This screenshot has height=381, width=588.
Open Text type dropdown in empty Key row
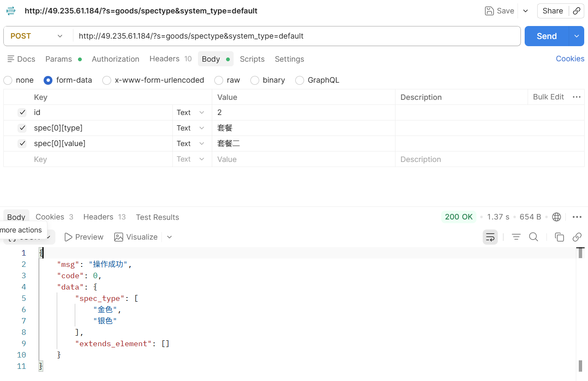click(x=191, y=159)
